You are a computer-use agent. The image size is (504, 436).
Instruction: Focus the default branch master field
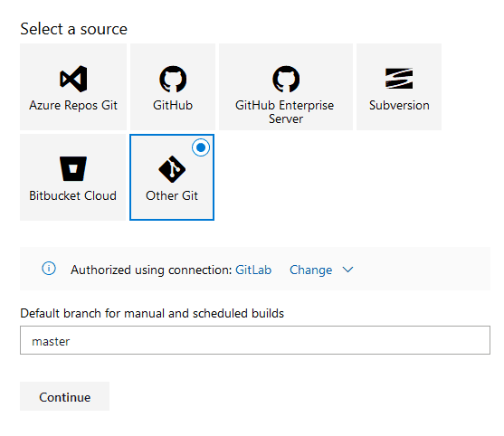[255, 340]
